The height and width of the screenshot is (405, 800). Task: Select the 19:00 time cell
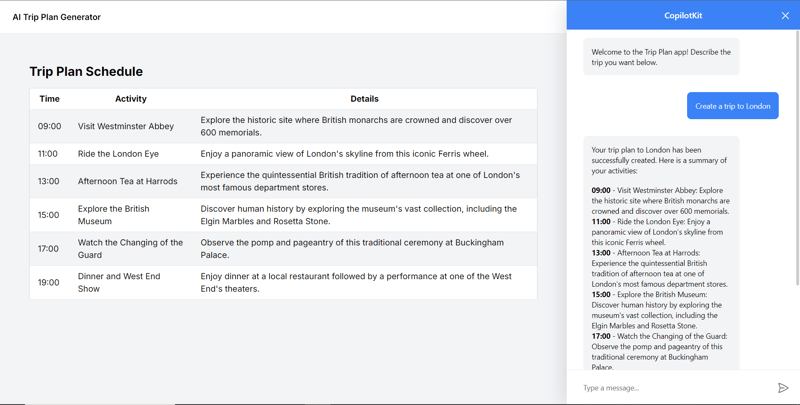[x=48, y=282]
